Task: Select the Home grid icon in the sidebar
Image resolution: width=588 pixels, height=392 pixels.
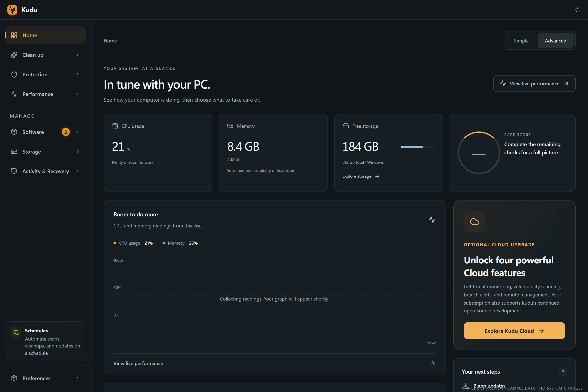Action: (14, 35)
